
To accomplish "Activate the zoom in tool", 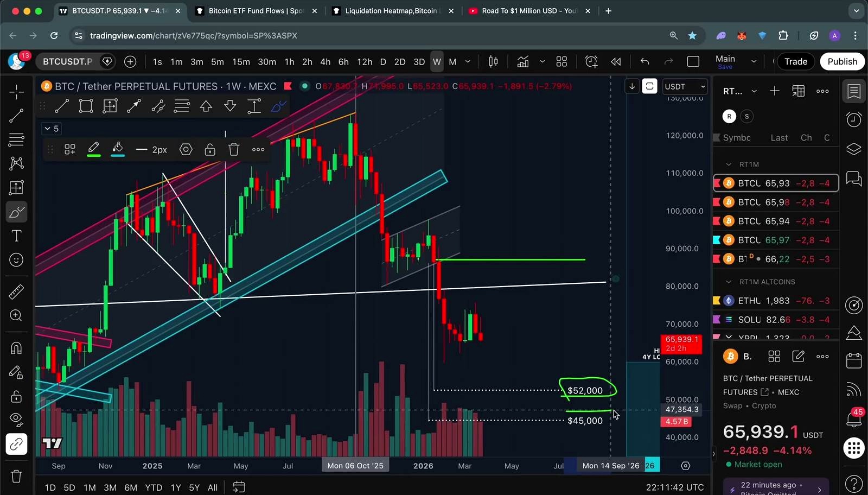I will (x=16, y=316).
